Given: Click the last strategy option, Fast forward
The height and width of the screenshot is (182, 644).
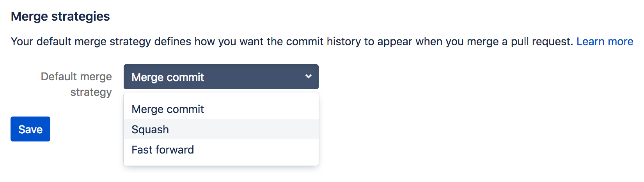Looking at the screenshot, I should pos(163,150).
